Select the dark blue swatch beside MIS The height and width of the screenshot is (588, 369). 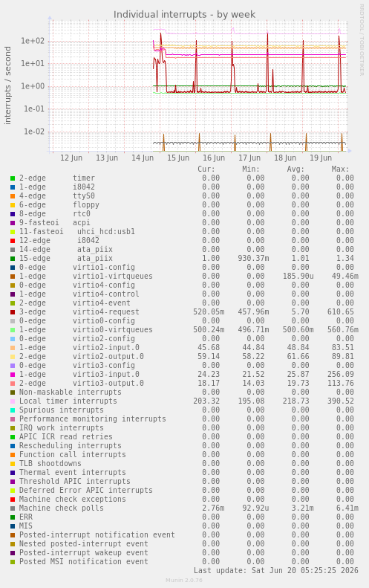pos(13,526)
